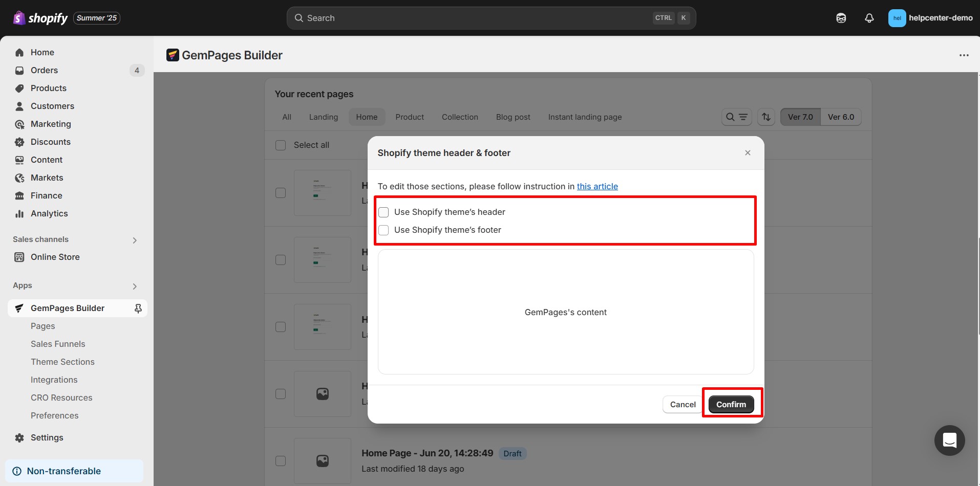This screenshot has height=486, width=980.
Task: Expand the Apps section chevron
Action: (135, 286)
